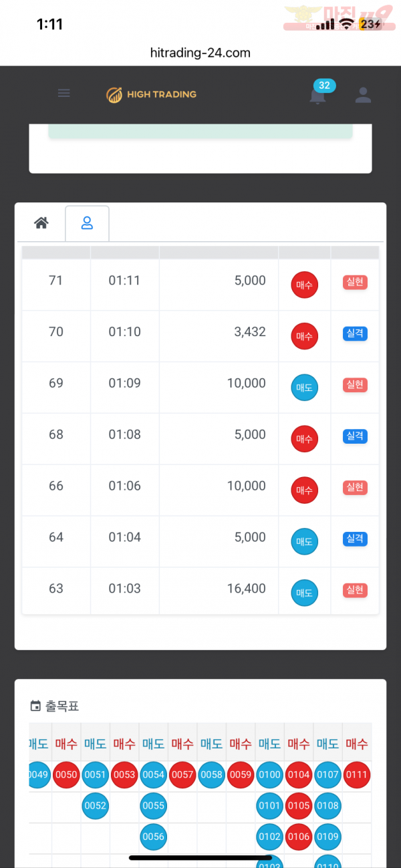
Task: Click blue 매도 circle in row 69
Action: click(x=304, y=388)
